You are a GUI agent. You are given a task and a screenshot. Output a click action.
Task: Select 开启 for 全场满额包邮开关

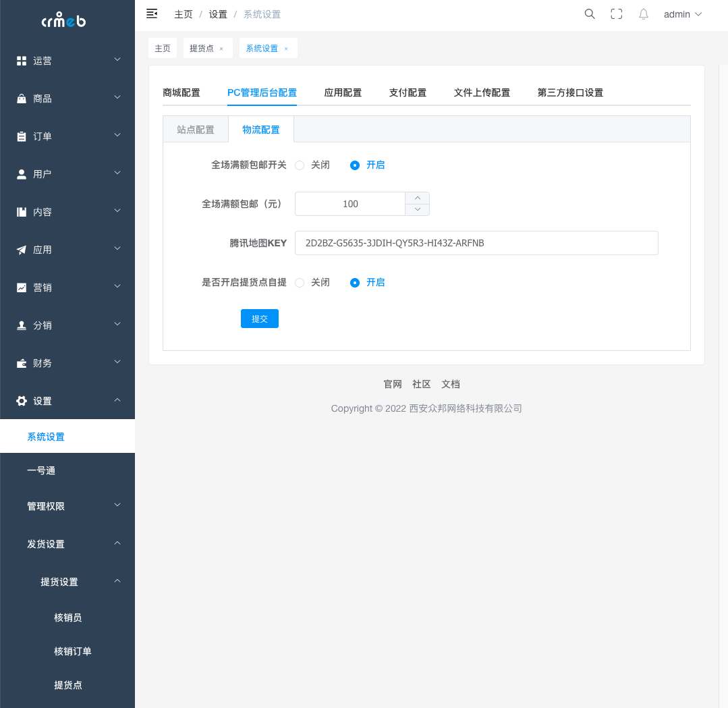point(367,165)
